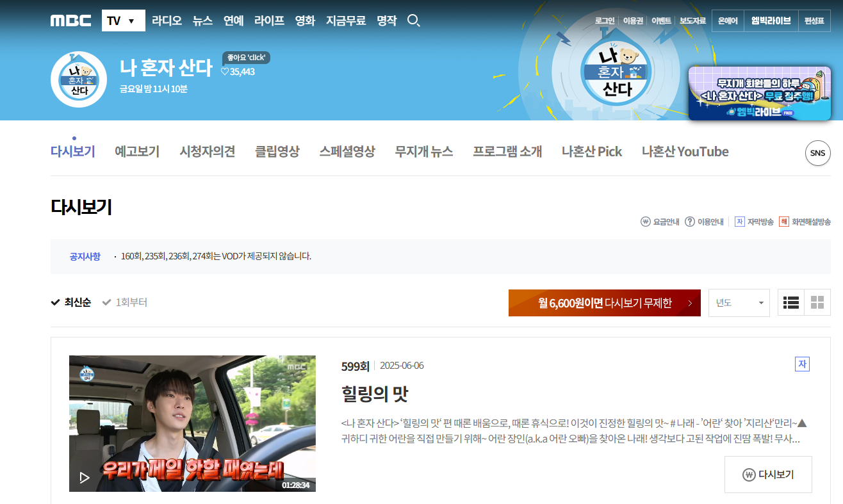Open the 년도 year filter dropdown

click(738, 302)
